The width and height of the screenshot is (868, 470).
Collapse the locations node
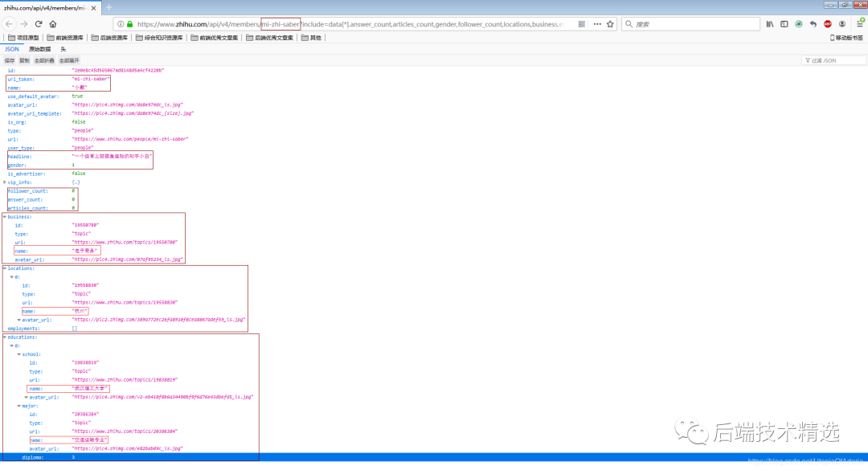[x=5, y=268]
